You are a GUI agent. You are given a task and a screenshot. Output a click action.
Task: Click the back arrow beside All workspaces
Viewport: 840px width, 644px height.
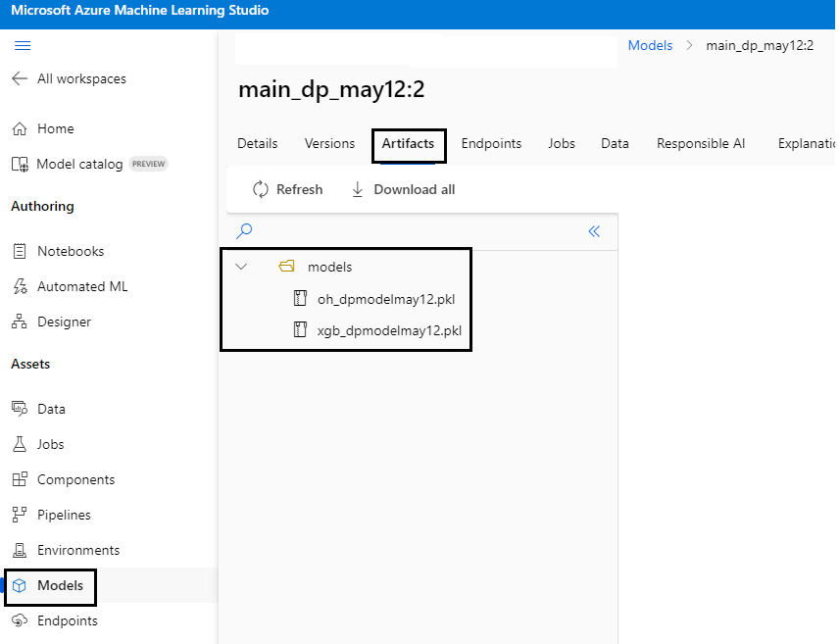[x=20, y=78]
